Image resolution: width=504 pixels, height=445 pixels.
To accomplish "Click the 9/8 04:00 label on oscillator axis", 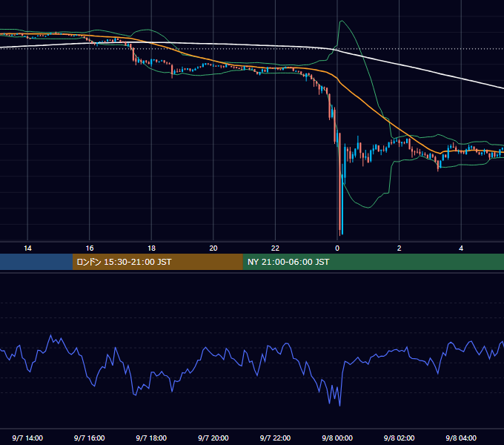I will [461, 438].
